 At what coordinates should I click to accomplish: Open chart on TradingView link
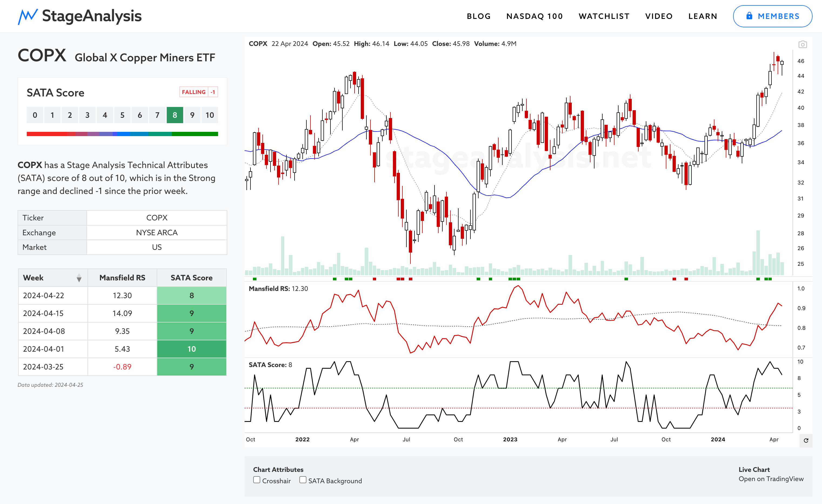(x=771, y=479)
